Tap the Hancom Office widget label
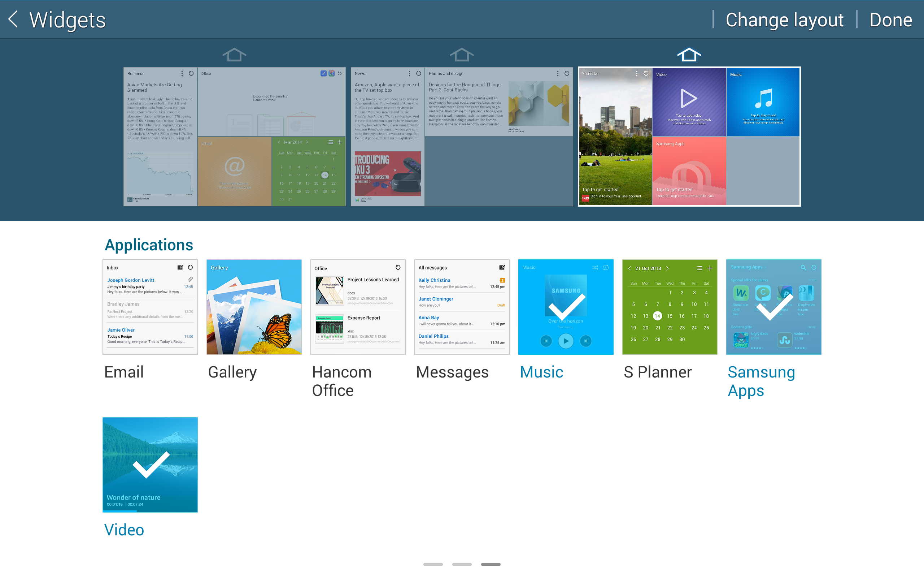Image resolution: width=924 pixels, height=578 pixels. pos(342,381)
